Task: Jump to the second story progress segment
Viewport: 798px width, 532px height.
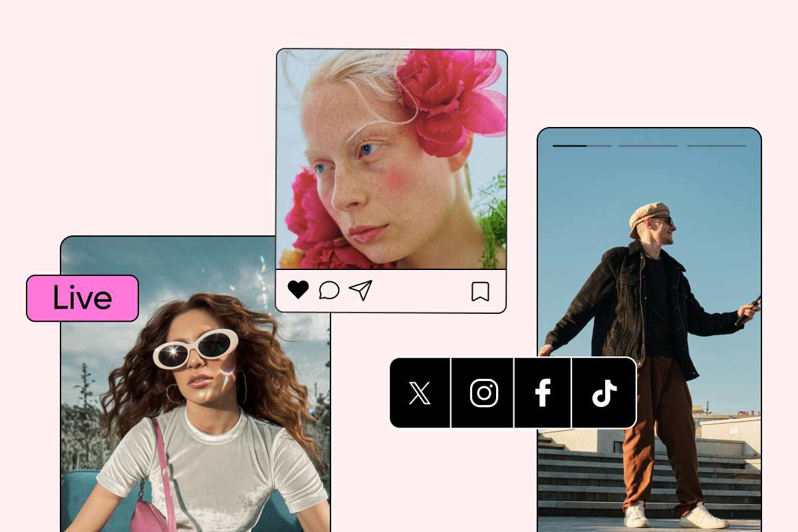Action: pos(648,146)
